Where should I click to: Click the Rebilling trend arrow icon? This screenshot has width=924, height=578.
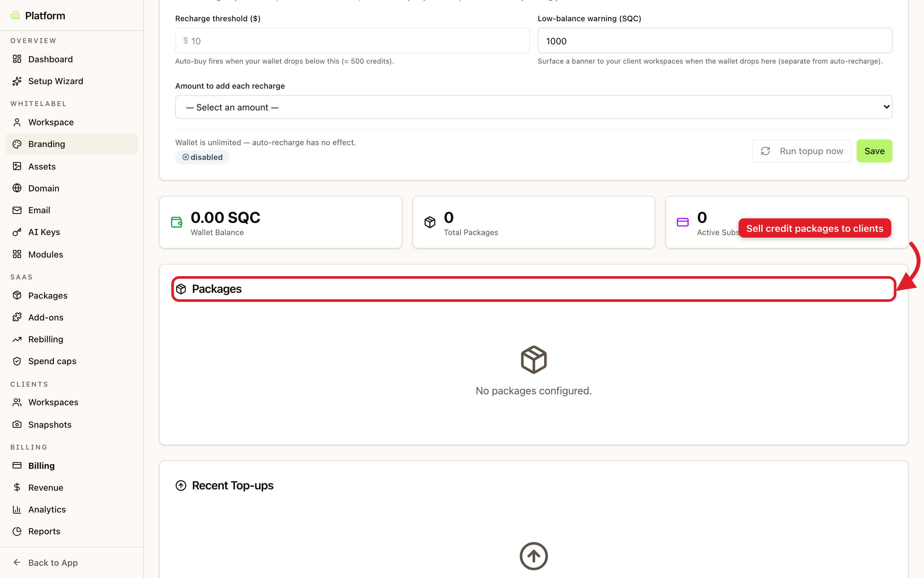click(x=17, y=339)
